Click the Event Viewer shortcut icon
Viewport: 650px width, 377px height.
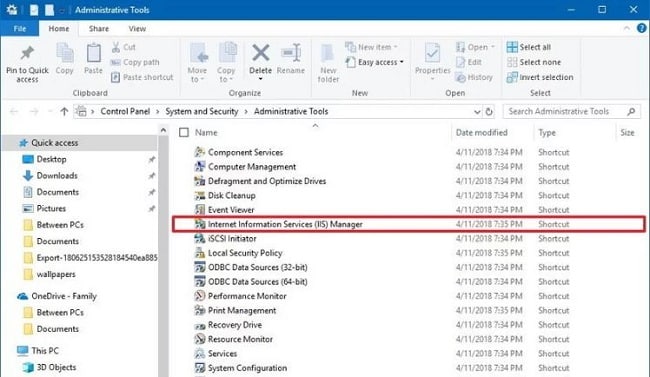[x=200, y=209]
